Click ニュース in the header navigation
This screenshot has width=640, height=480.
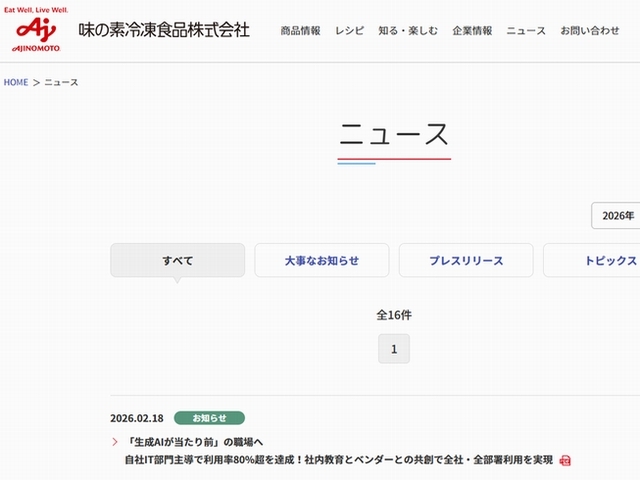(x=526, y=31)
